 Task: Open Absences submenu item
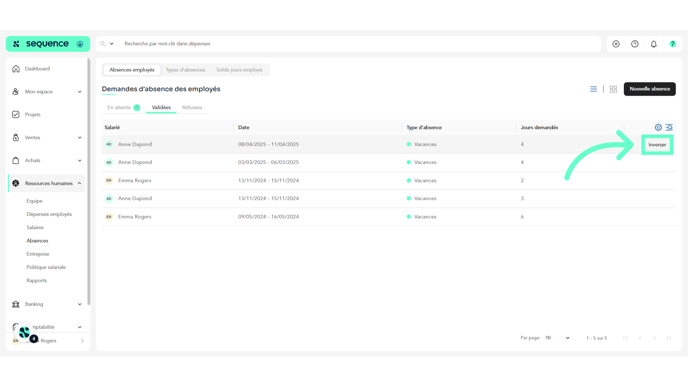[37, 241]
